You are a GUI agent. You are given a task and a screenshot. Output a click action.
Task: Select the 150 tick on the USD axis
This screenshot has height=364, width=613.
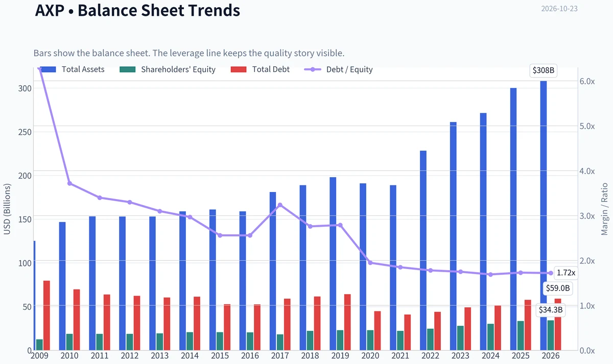pos(25,220)
